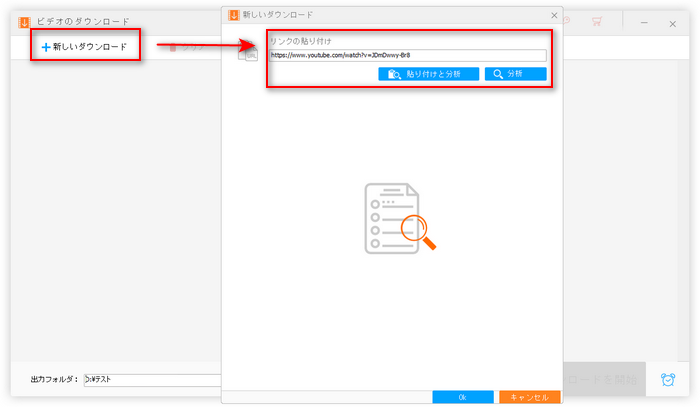Click the alarm clock scheduler icon

[x=667, y=379]
